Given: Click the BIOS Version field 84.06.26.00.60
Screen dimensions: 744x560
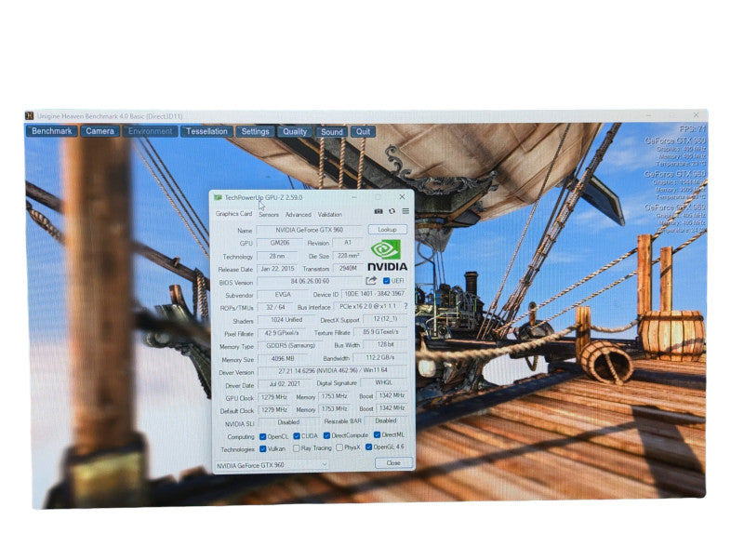Looking at the screenshot, I should click(x=310, y=282).
